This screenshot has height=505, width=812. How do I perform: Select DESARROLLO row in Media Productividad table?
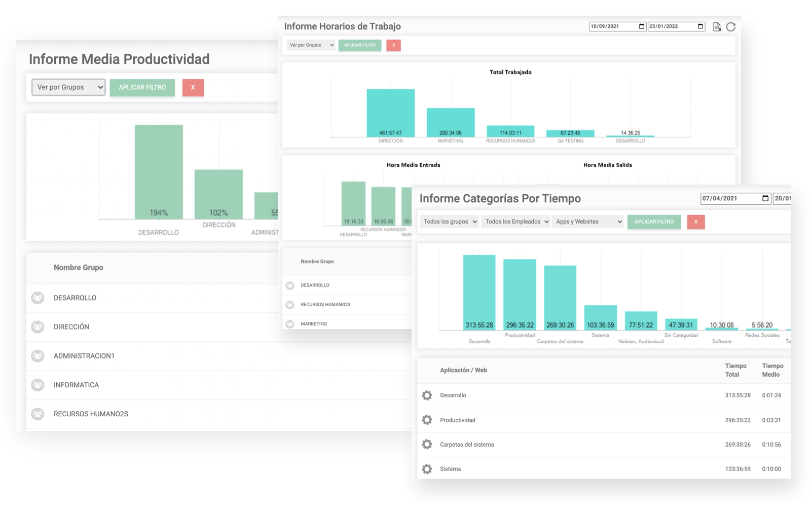tap(218, 298)
